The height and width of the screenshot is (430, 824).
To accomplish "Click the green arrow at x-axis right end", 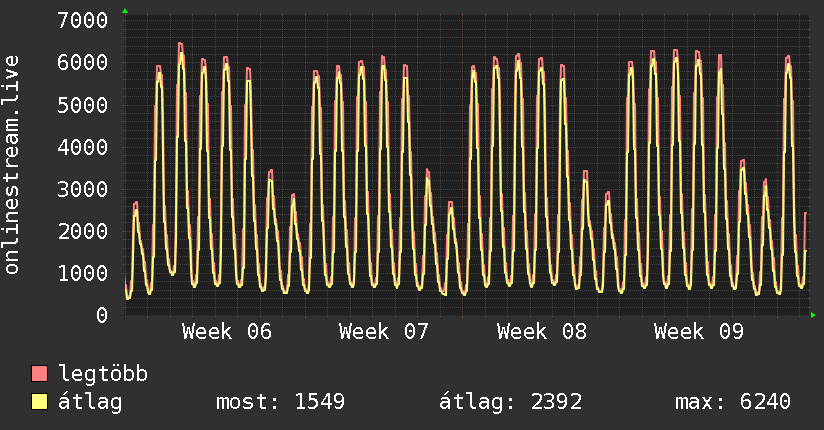I will (813, 315).
